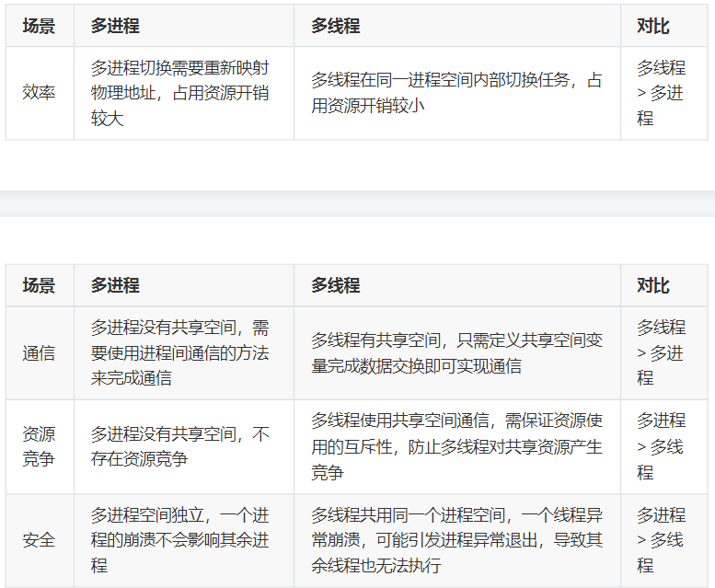Click the cell about 多进程切换需要重新映射物理地址
Screen dimensions: 715x588
click(x=184, y=93)
